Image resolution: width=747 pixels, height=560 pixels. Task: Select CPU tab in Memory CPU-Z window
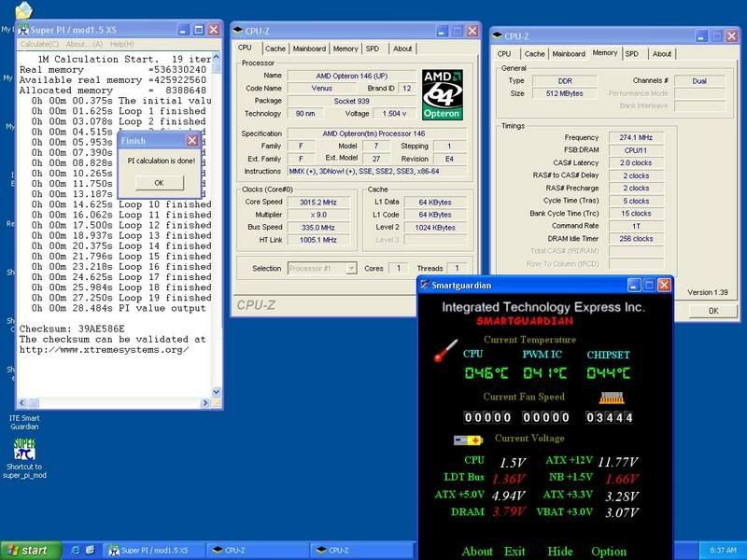click(x=504, y=54)
